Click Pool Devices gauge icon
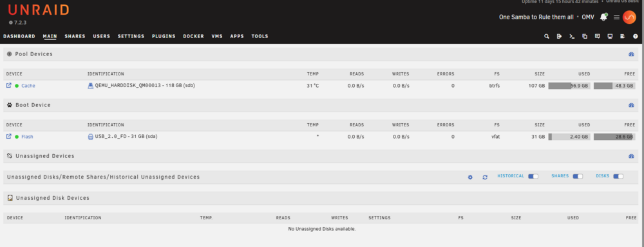 tap(631, 54)
